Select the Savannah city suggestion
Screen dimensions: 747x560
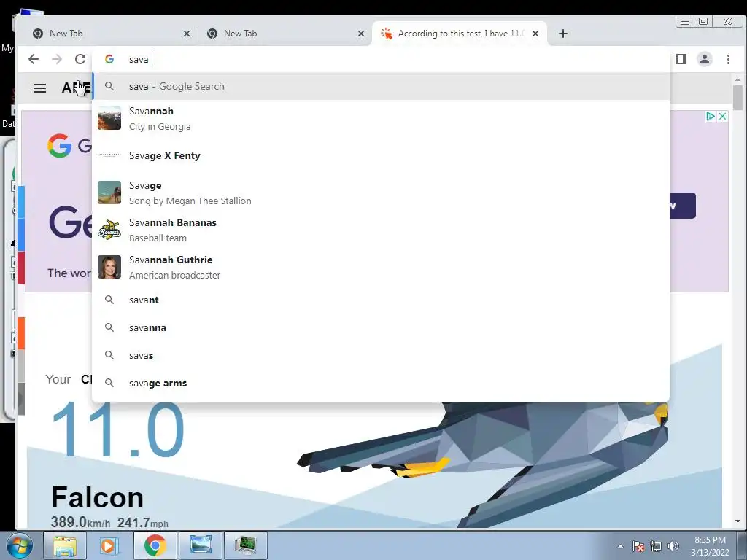tap(381, 119)
